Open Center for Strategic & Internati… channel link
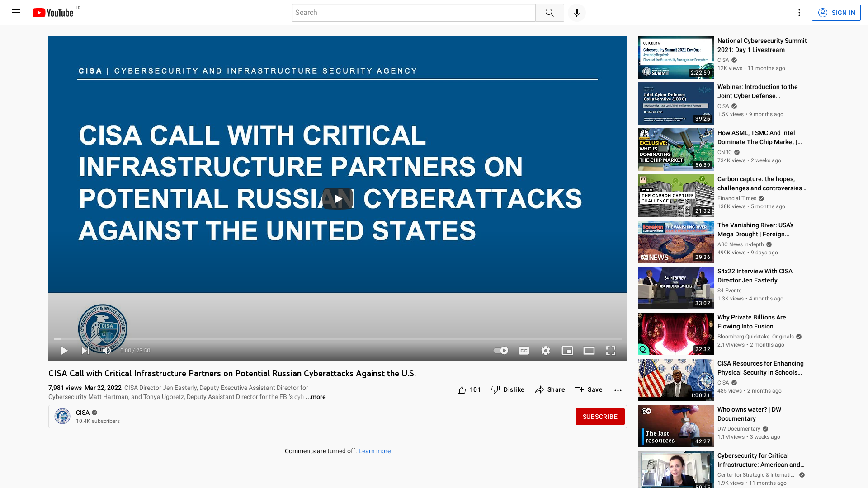This screenshot has height=488, width=868. (x=756, y=475)
